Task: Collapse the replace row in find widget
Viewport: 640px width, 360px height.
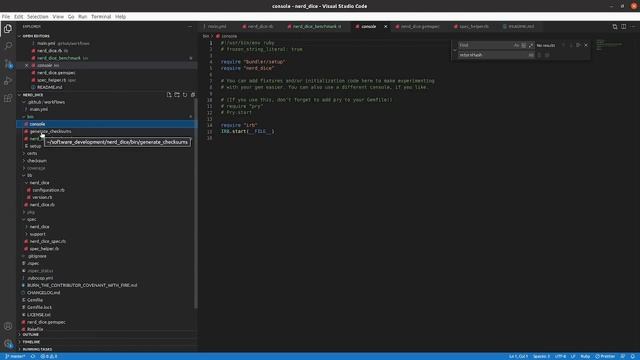Action: (x=455, y=50)
